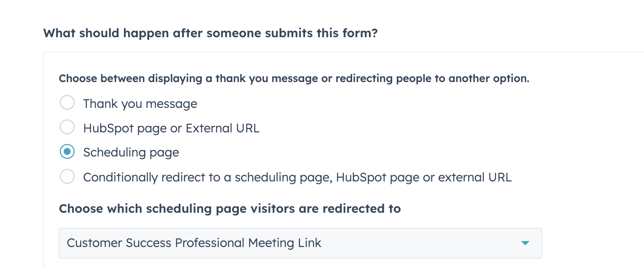Click the HubSpot page or External URL label
Viewport: 644px width, 269px height.
tap(171, 128)
